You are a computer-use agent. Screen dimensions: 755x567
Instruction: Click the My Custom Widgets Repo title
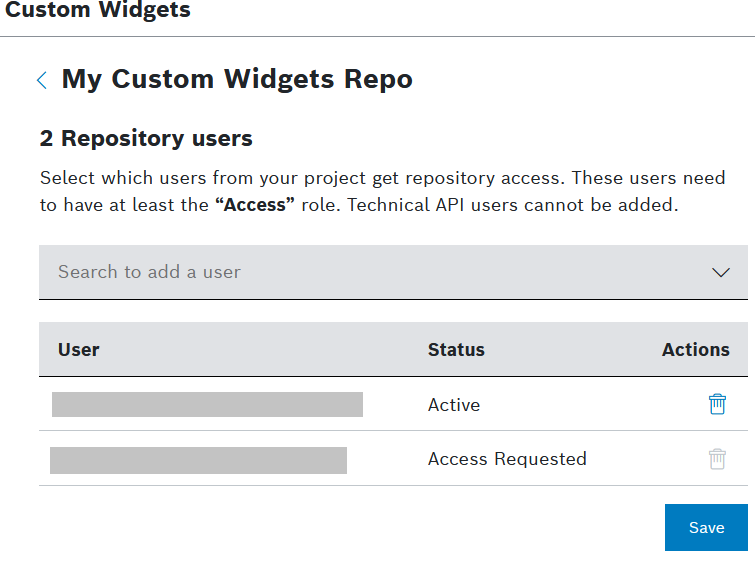click(237, 79)
